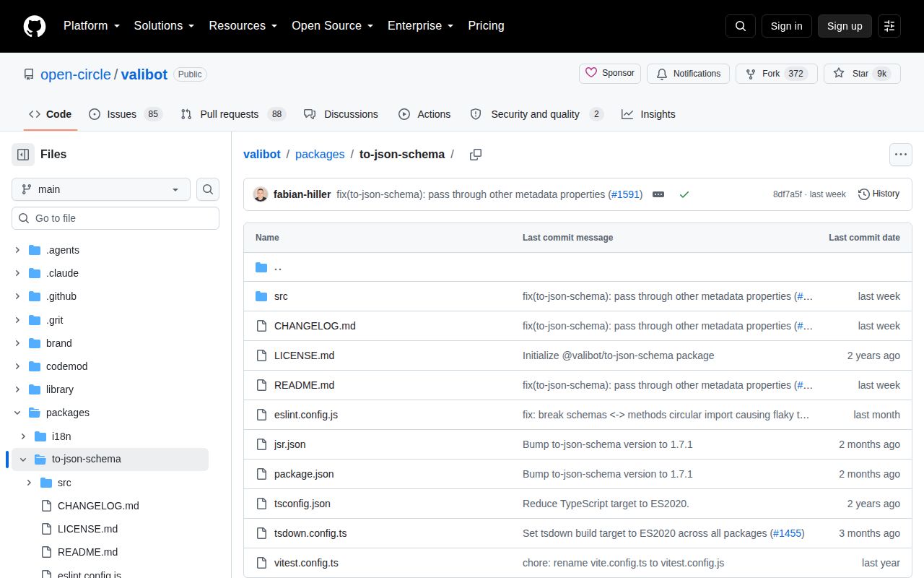The height and width of the screenshot is (578, 924).
Task: Open tsconfig.json in the file table
Action: 302,504
